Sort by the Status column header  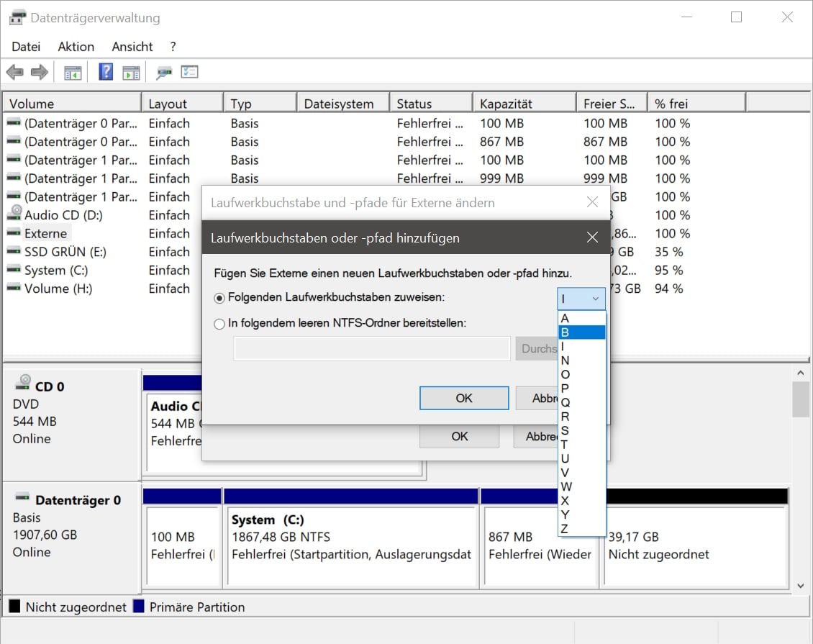point(432,103)
